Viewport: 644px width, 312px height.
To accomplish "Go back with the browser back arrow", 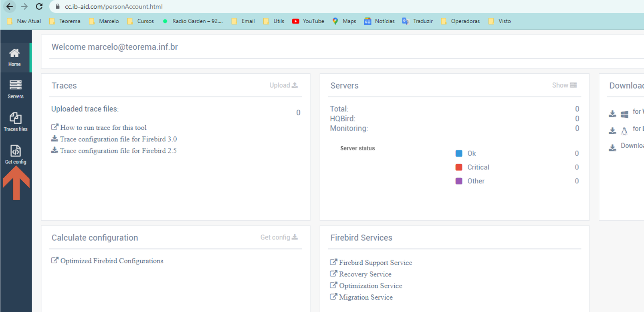I will tap(10, 6).
